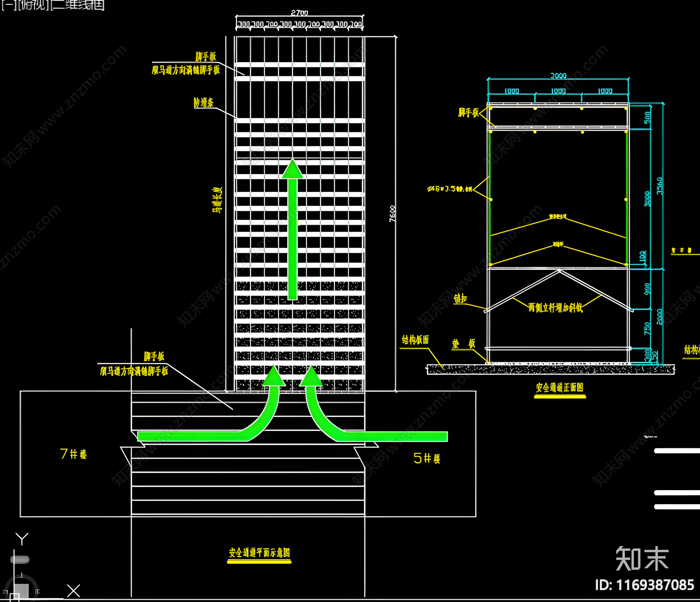Image resolution: width=700 pixels, height=602 pixels.
Task: Open the 俯视 view controls menu
Action: click(33, 5)
